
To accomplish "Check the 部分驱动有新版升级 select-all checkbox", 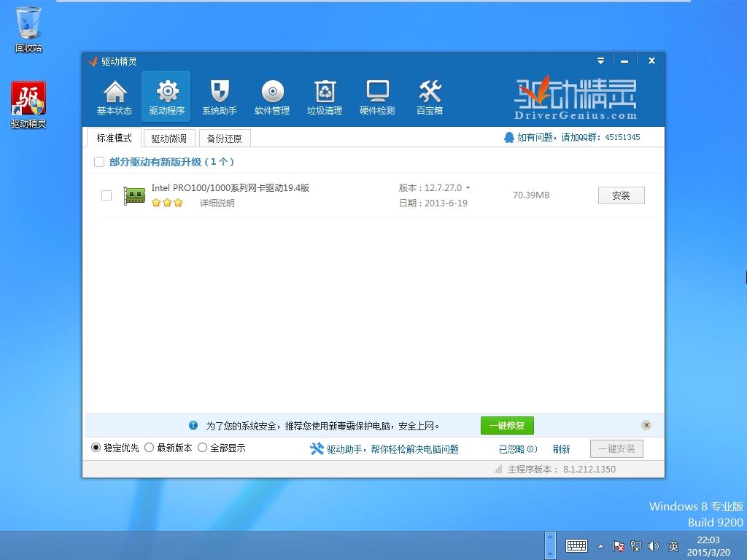I will 99,162.
